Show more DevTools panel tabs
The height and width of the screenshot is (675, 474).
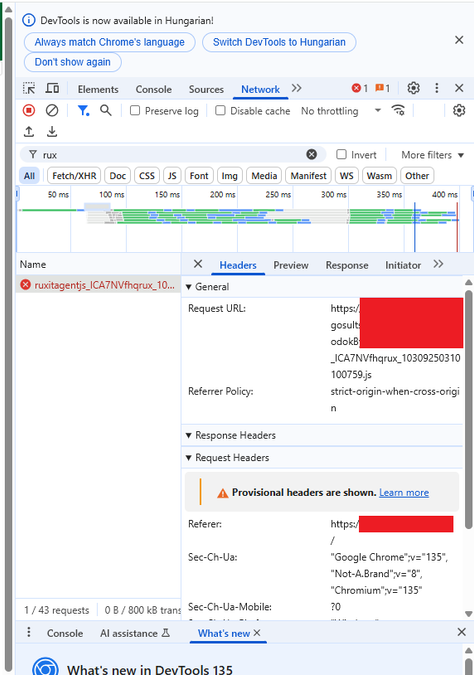point(296,88)
